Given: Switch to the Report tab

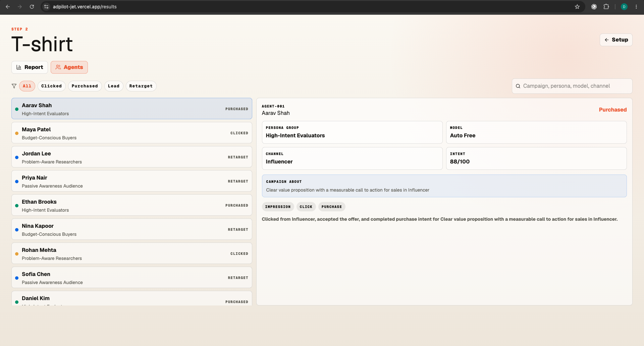Looking at the screenshot, I should [x=30, y=67].
